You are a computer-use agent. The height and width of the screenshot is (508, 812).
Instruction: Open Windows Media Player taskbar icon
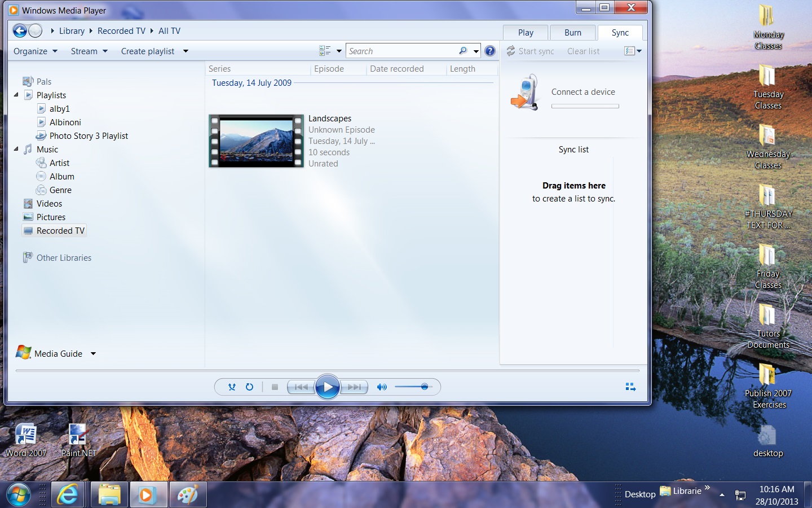point(147,495)
